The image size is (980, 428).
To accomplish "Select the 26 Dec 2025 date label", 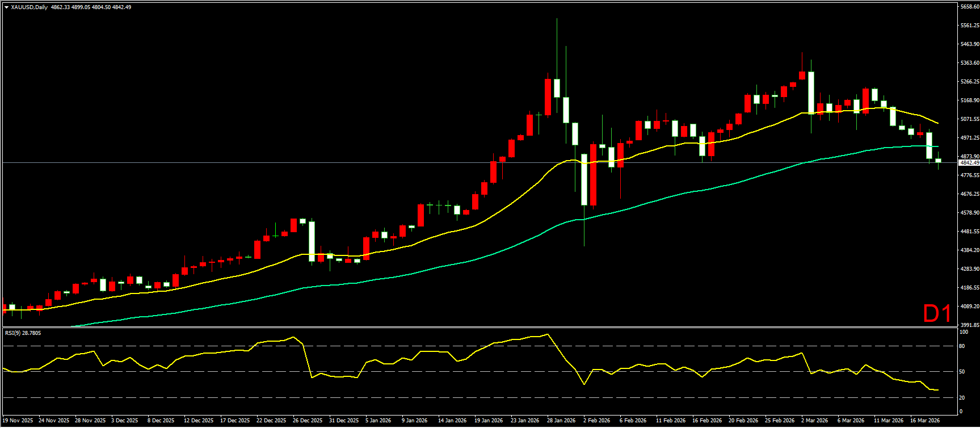I will coord(308,421).
